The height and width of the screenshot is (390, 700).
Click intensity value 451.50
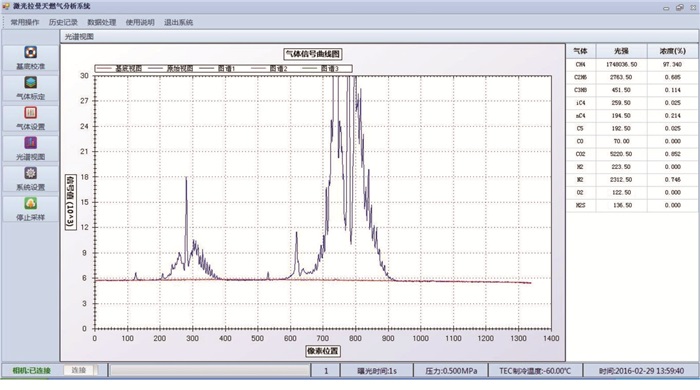pyautogui.click(x=621, y=90)
